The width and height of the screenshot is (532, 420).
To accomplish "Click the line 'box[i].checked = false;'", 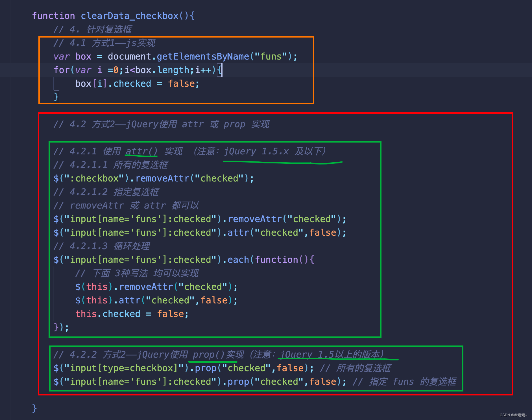I will click(137, 84).
